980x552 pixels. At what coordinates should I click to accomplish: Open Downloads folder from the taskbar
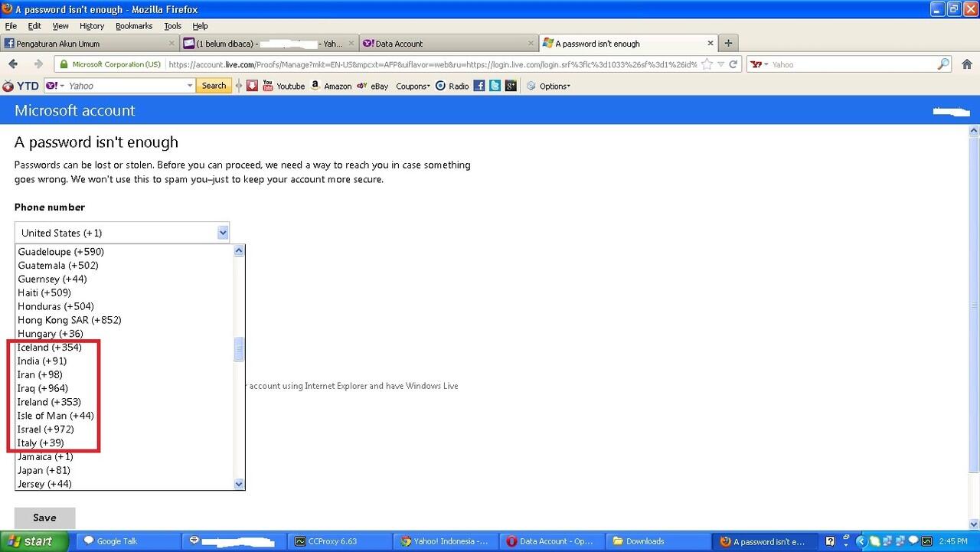(658, 541)
